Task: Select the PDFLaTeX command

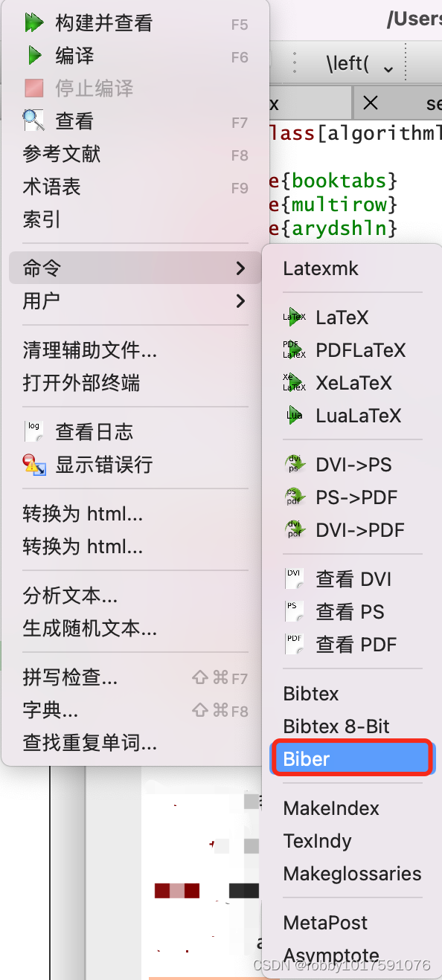Action: point(350,349)
